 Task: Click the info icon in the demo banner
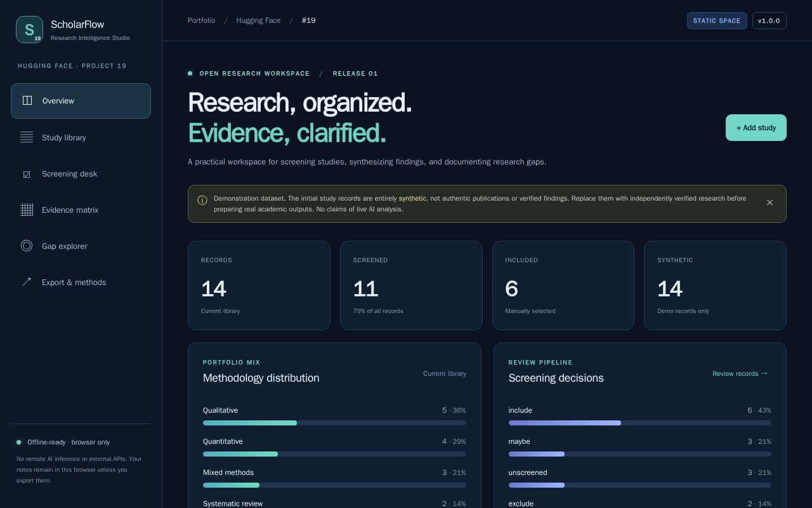202,201
